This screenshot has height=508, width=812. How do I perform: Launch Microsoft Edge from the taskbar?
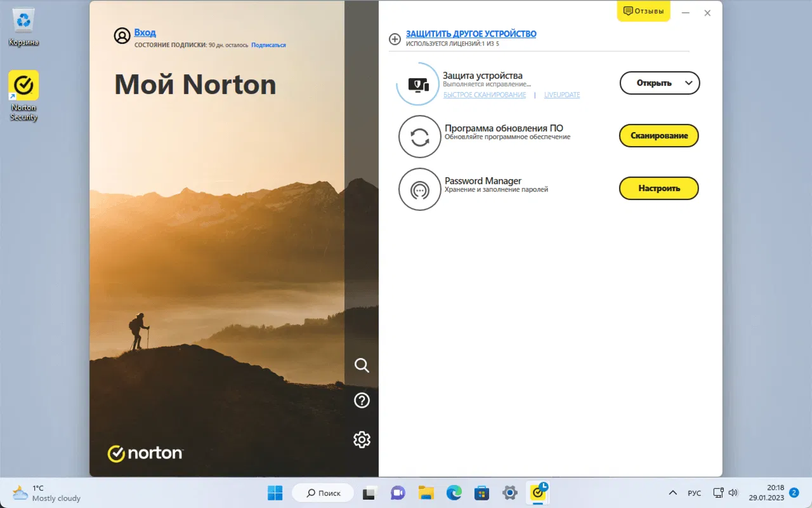coord(454,493)
